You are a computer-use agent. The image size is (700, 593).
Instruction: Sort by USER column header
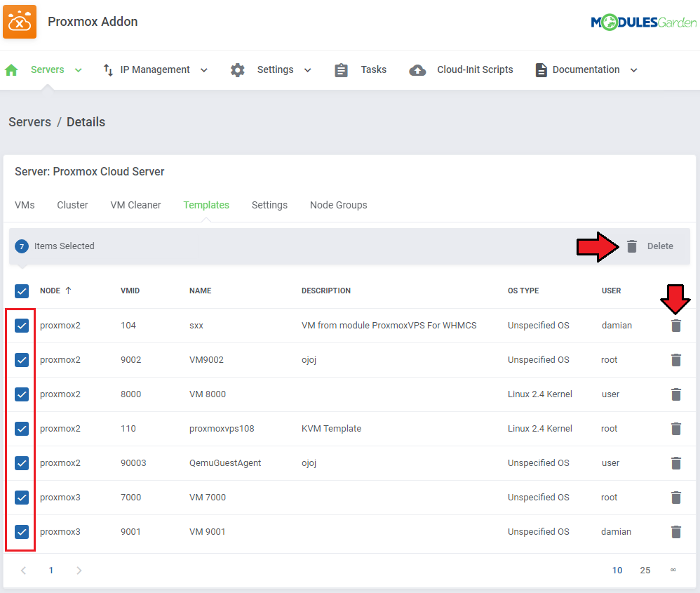click(611, 291)
